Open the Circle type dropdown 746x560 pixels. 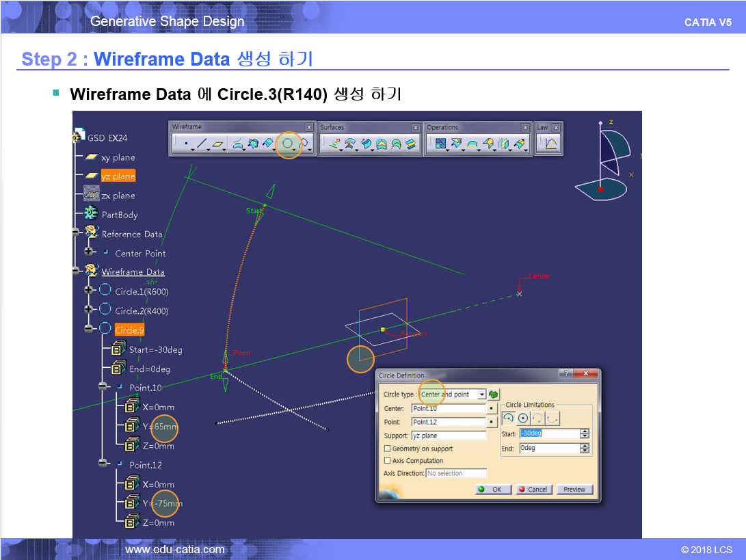481,395
